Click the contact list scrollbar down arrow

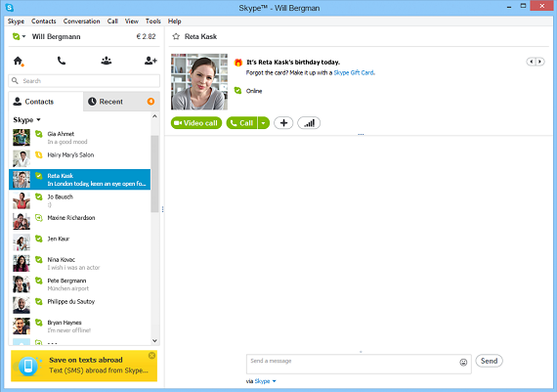click(x=154, y=340)
